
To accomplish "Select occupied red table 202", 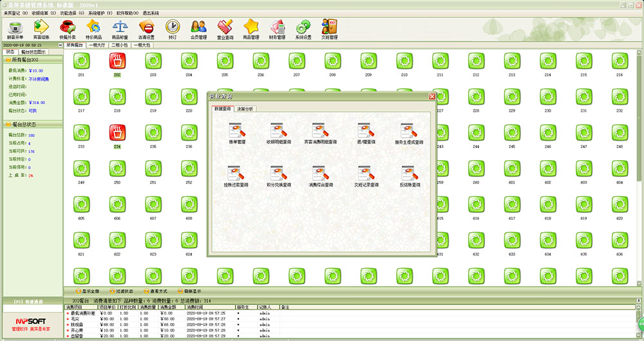I will point(117,62).
